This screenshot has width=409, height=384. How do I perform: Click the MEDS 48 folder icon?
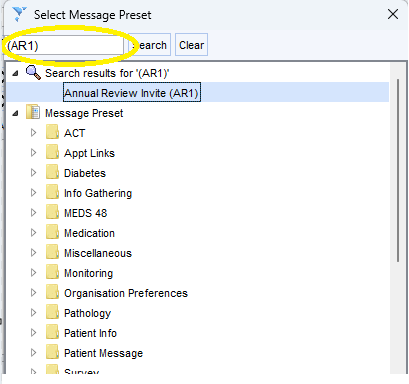(x=53, y=212)
